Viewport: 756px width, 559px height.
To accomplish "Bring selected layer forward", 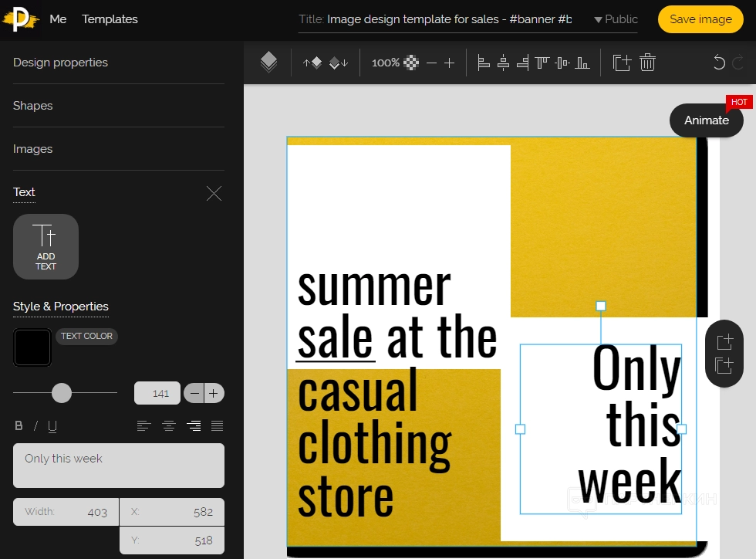I will [x=312, y=63].
